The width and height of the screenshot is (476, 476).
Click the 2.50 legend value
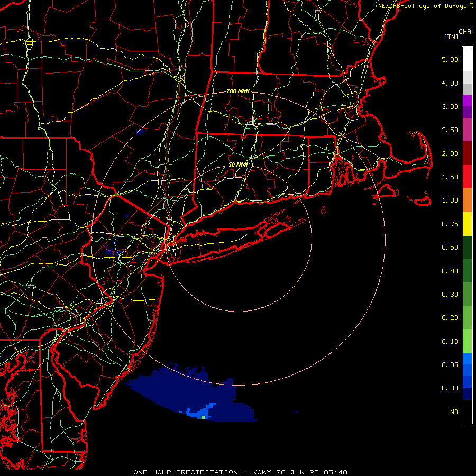coord(450,130)
